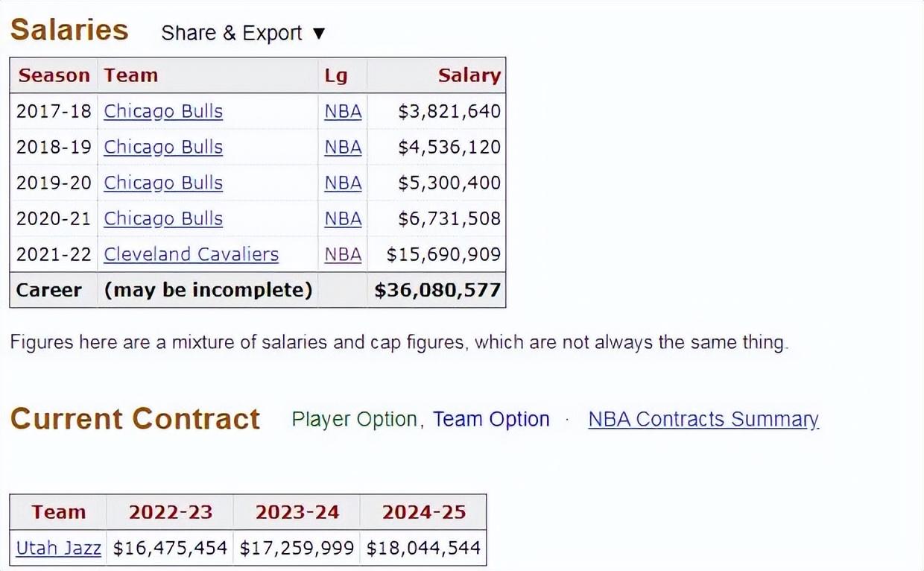Sort salaries table by Season column header
This screenshot has height=571, width=924.
coord(54,75)
